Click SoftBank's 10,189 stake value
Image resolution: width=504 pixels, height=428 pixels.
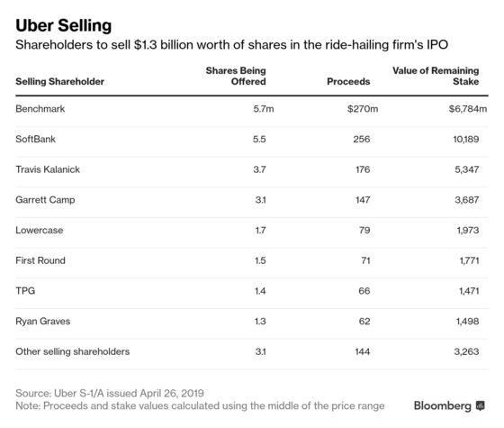click(466, 139)
